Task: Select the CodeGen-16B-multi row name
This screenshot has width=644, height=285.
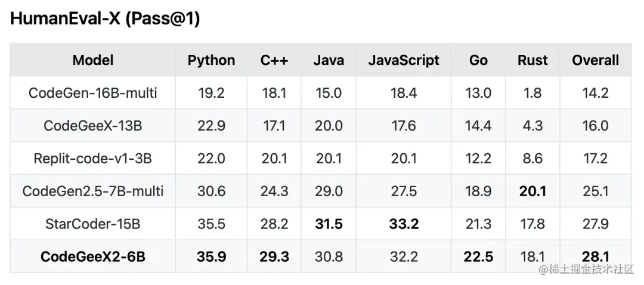Action: (x=92, y=93)
